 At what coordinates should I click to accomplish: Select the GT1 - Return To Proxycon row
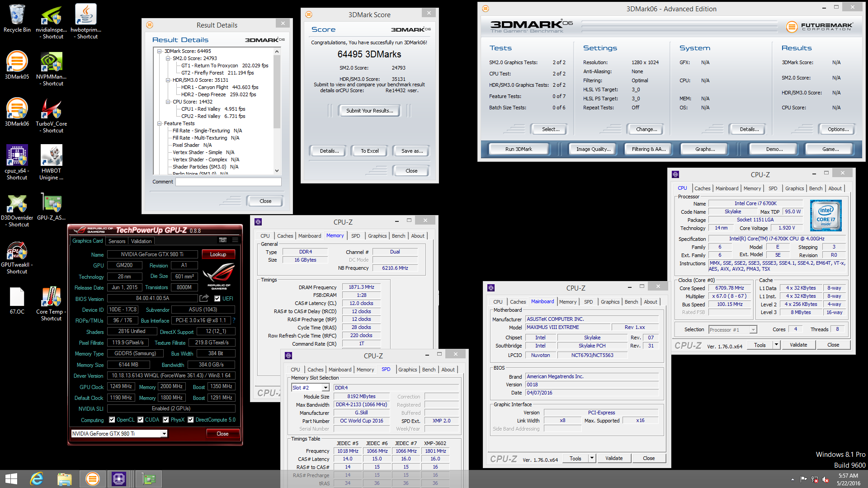coord(225,66)
